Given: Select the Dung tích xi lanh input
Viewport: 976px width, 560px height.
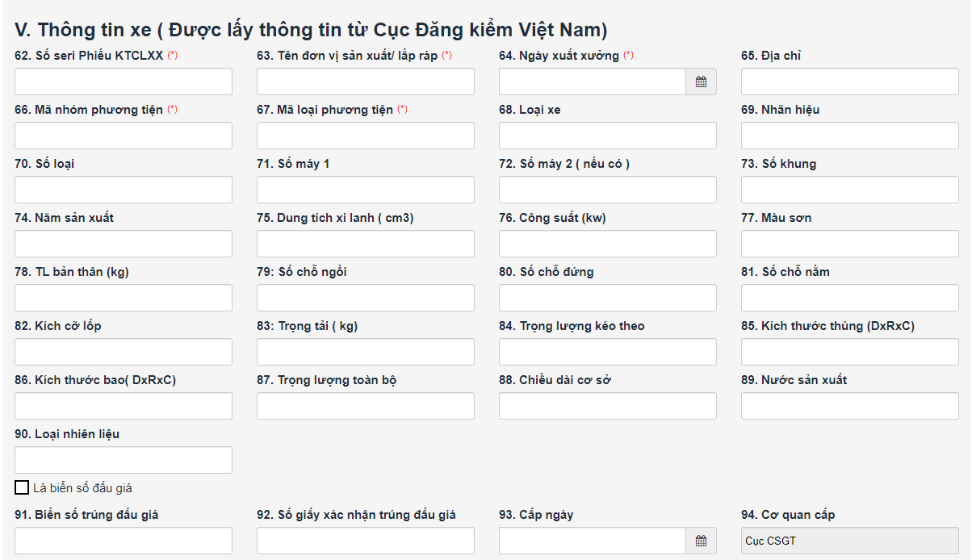Looking at the screenshot, I should coord(366,244).
